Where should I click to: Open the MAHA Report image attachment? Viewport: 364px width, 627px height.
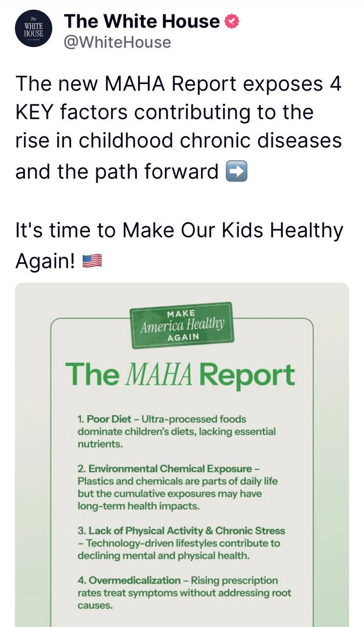[182, 455]
